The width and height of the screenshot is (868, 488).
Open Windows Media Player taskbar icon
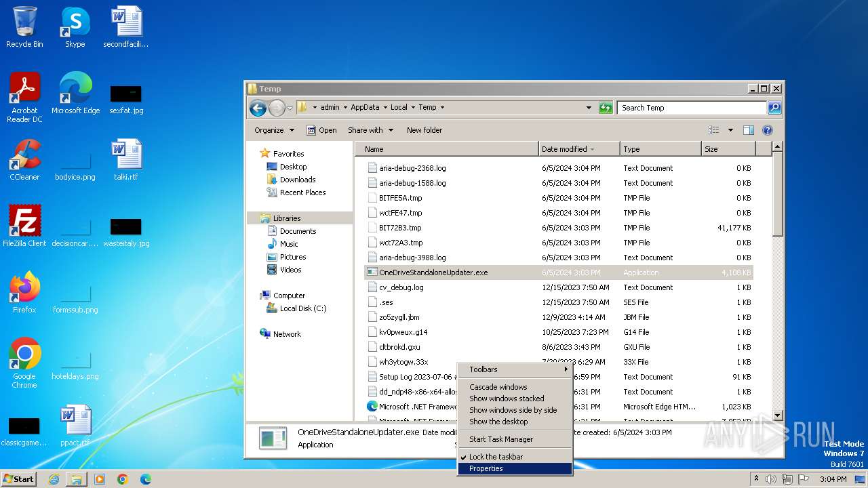coord(100,479)
